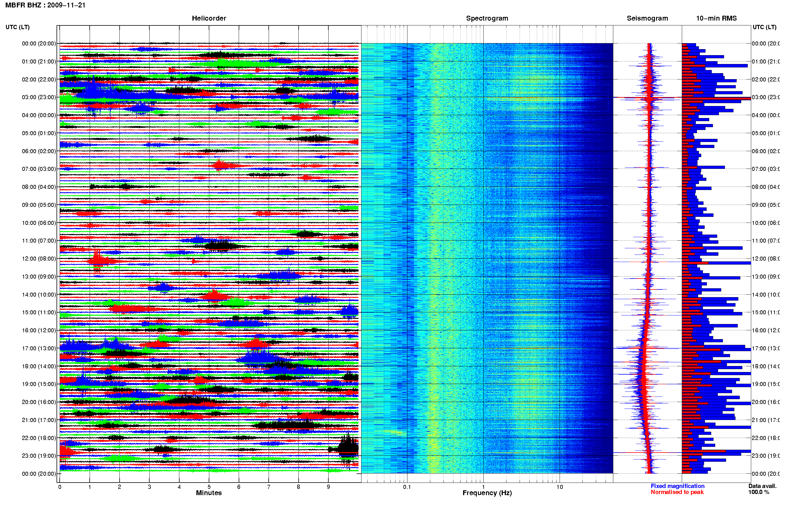
Task: Click the "11:00 (07:00)" helicorder time label
Action: (x=39, y=241)
